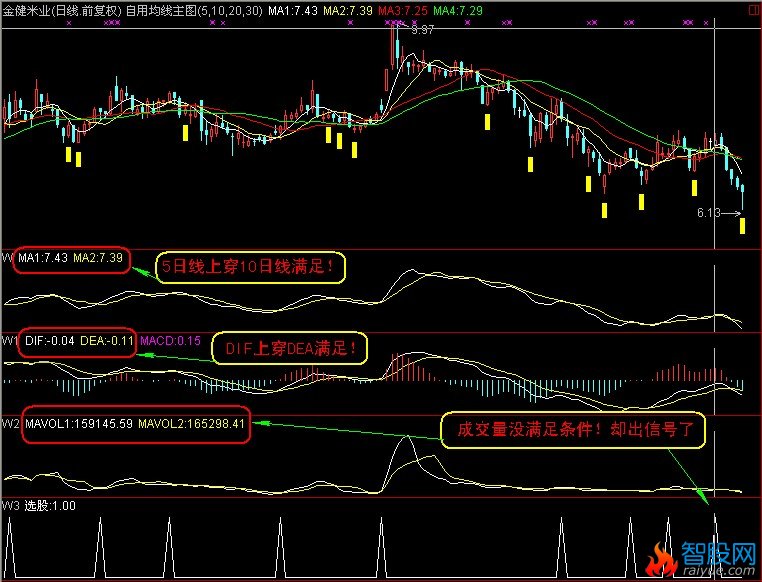Click the 6.13 low price label
Viewport: 762px width, 582px height.
click(x=709, y=213)
